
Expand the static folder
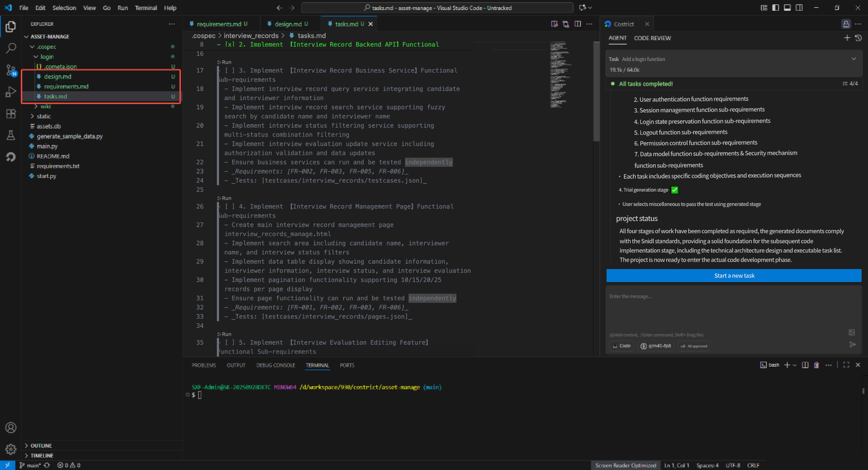tap(43, 116)
